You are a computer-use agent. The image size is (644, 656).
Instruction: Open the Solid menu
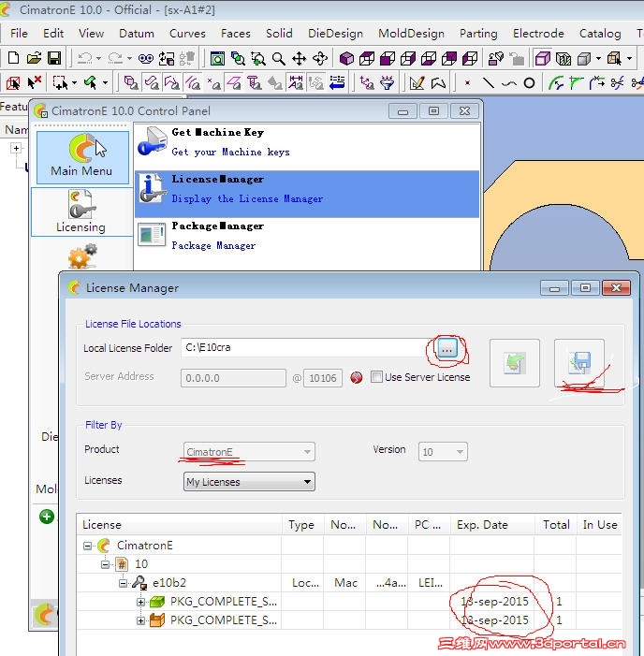(x=279, y=34)
